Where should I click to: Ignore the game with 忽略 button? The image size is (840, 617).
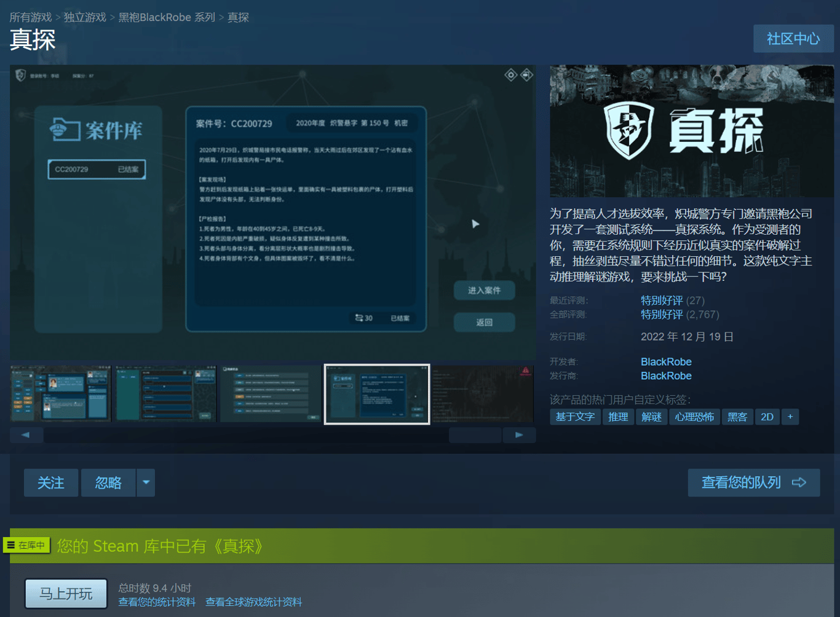(x=108, y=482)
